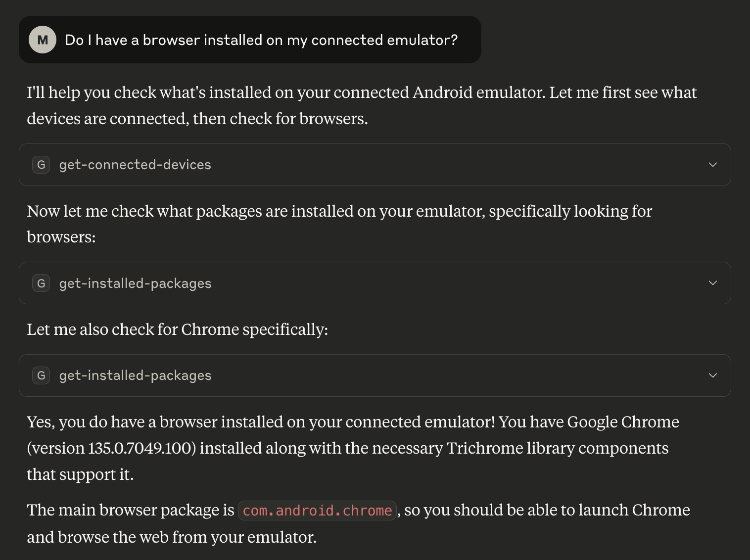Select the first get-installed-packages tool label
The image size is (750, 560).
[135, 283]
